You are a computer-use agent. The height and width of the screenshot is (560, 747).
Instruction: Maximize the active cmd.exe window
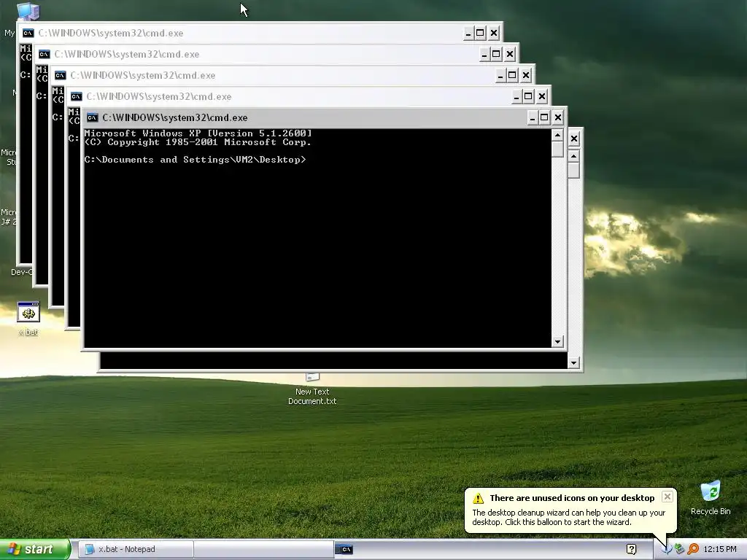click(x=544, y=117)
